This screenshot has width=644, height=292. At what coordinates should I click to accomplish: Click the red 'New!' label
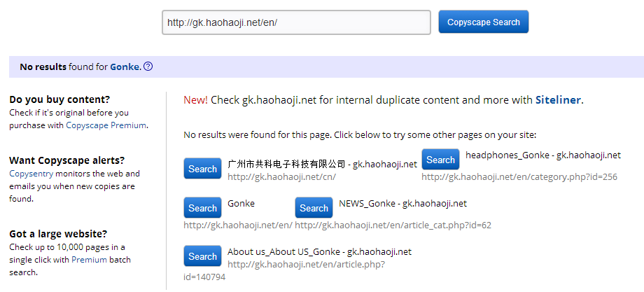click(x=195, y=100)
